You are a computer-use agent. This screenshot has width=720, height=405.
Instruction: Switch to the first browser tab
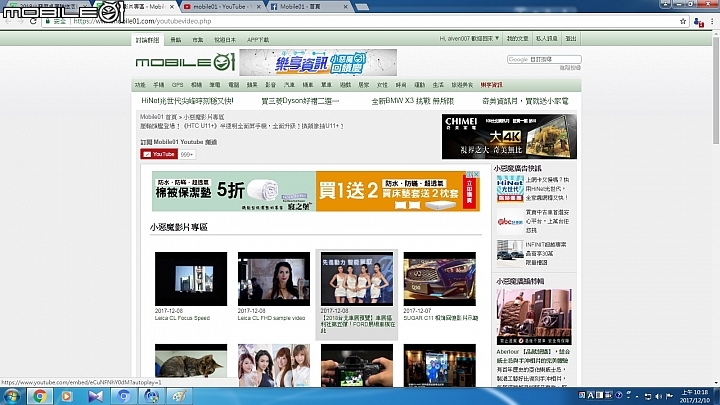click(x=46, y=6)
